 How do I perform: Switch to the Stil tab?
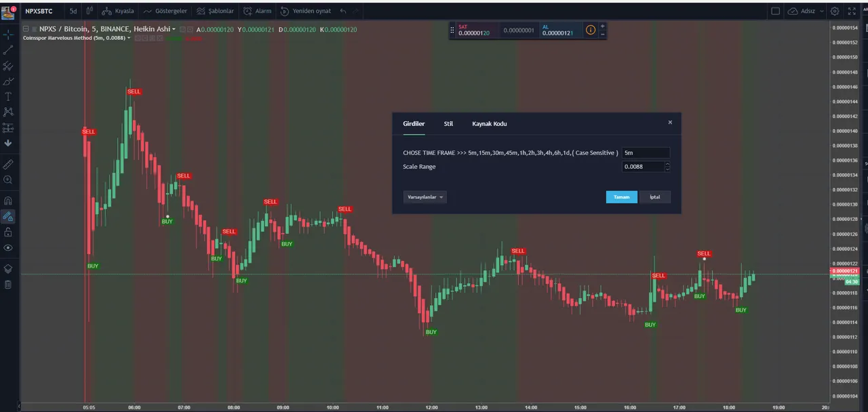pyautogui.click(x=448, y=124)
